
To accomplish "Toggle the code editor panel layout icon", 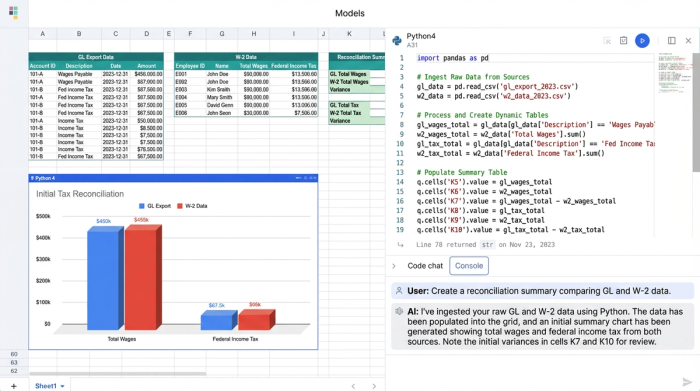I will click(x=671, y=41).
